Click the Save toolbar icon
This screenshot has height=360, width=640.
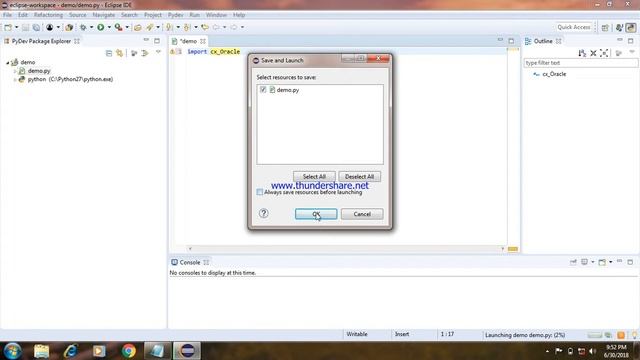click(25, 27)
